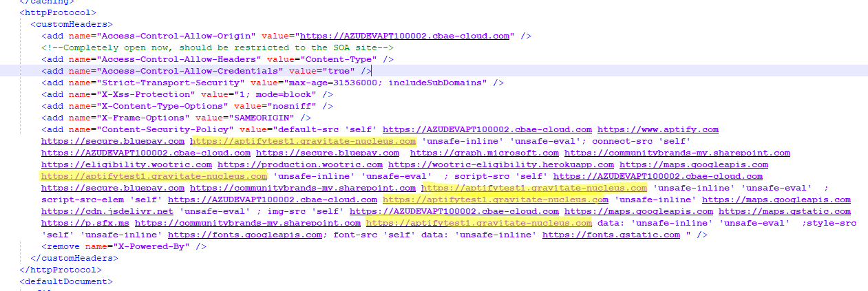The width and height of the screenshot is (868, 291).
Task: Follow the https://cdn.jsdelivr.net link
Action: (107, 211)
